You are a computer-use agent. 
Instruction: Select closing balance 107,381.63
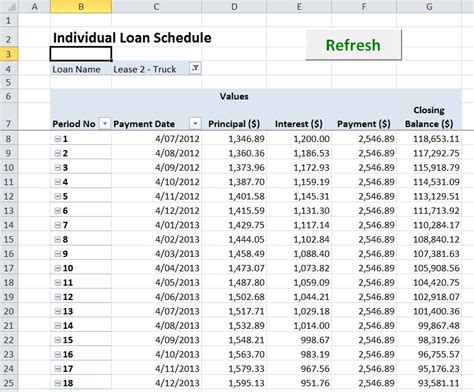point(429,254)
